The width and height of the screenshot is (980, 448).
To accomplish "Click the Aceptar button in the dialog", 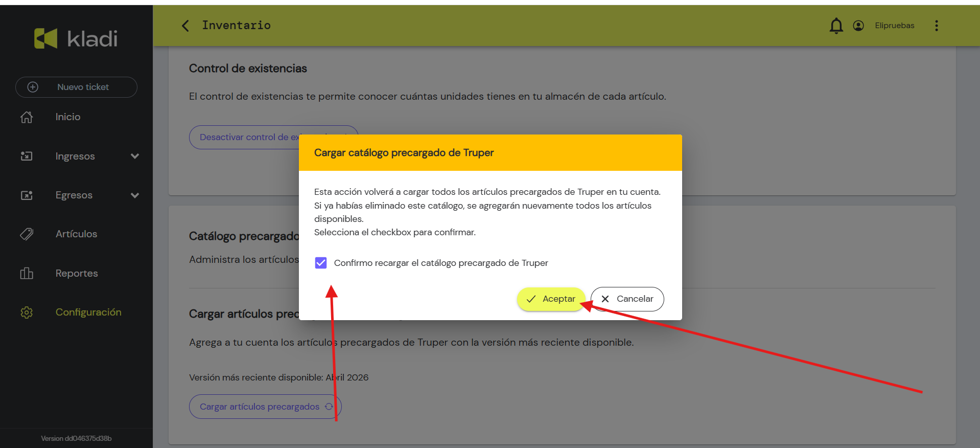I will point(551,299).
